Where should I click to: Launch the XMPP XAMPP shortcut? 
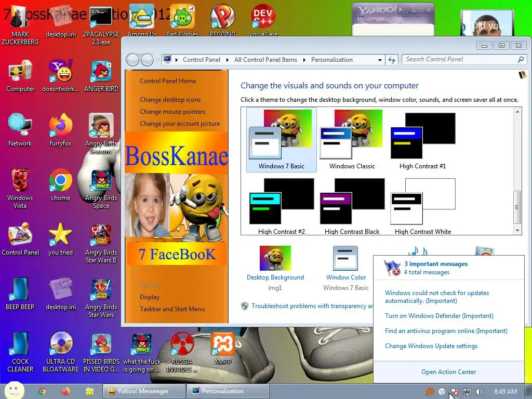tap(222, 349)
